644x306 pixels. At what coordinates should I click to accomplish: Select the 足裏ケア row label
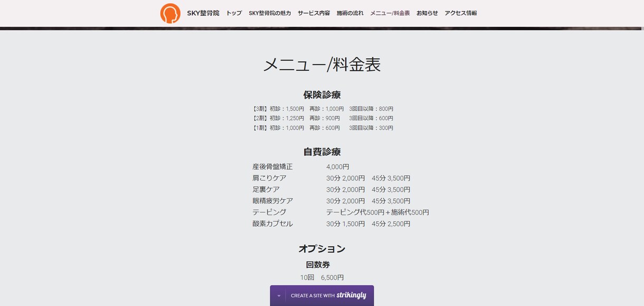pyautogui.click(x=266, y=189)
